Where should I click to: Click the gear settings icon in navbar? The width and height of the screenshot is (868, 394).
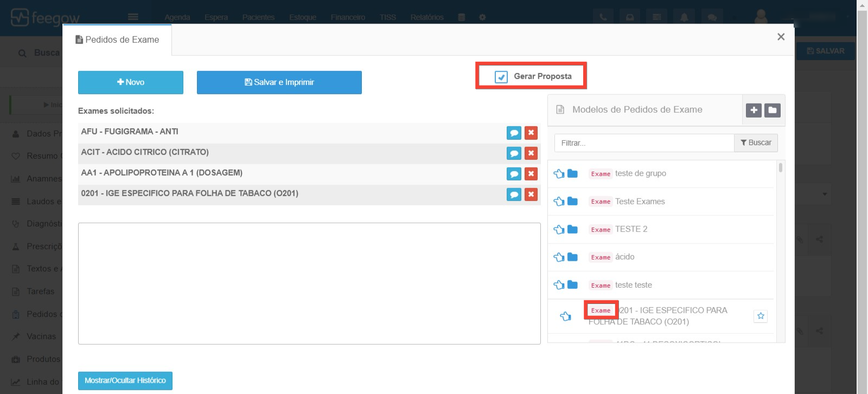482,17
